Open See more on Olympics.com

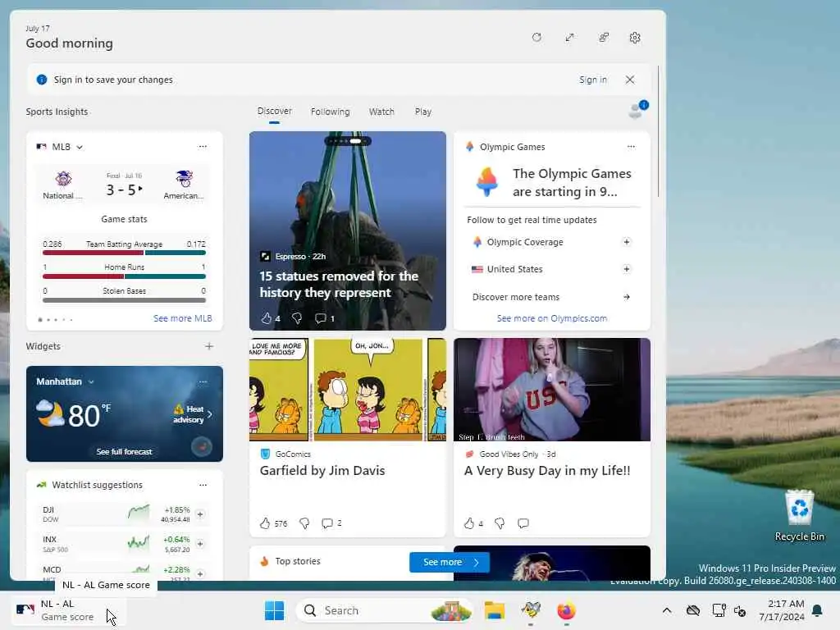point(552,318)
